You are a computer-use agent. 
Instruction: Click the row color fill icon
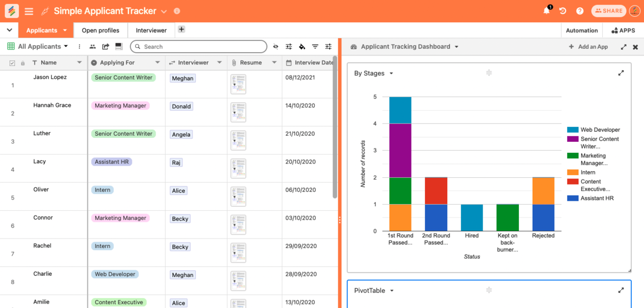click(x=302, y=47)
